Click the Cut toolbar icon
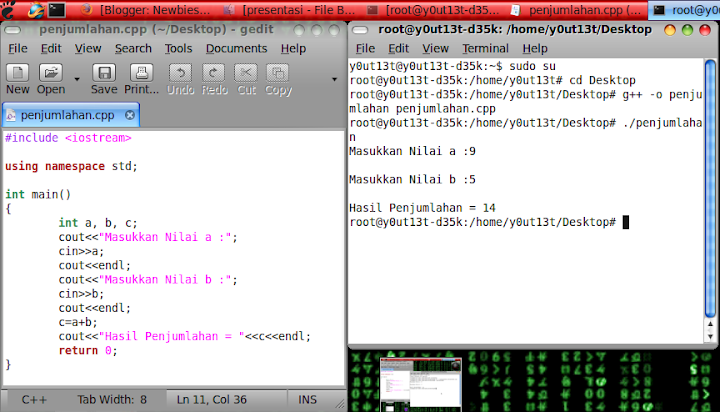The image size is (720, 412). [x=246, y=79]
